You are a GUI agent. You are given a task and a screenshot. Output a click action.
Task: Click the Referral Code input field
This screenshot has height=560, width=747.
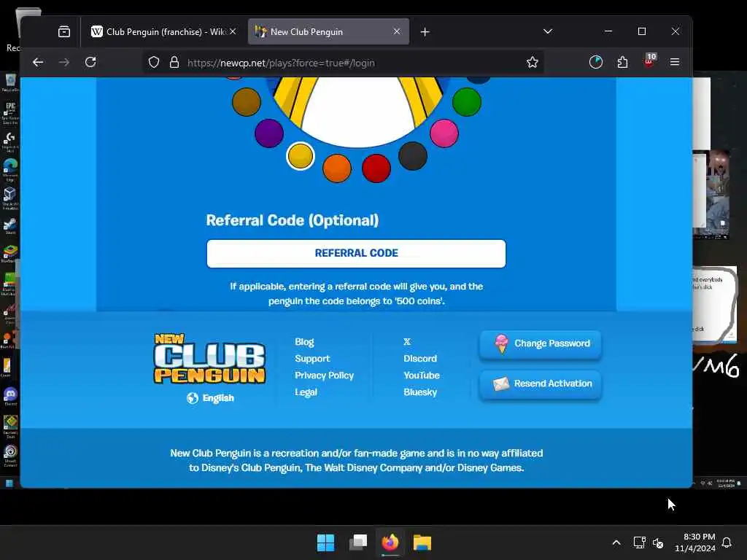[x=356, y=253]
